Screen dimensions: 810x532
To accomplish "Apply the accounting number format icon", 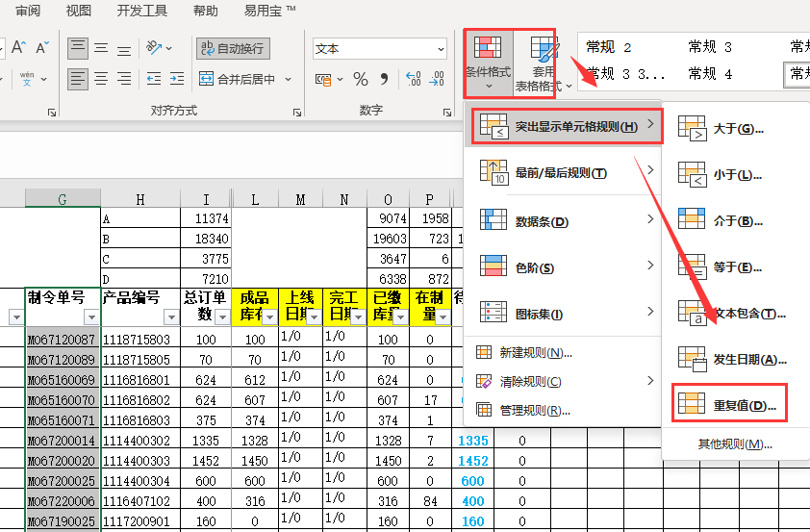I will (323, 79).
